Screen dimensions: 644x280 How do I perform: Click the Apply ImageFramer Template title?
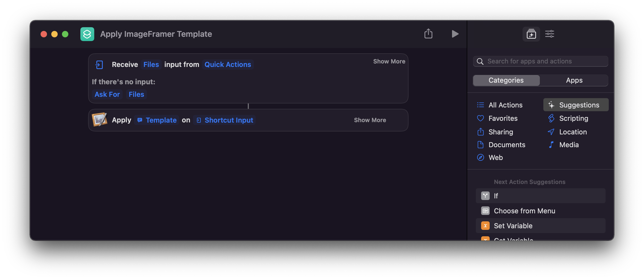point(156,34)
